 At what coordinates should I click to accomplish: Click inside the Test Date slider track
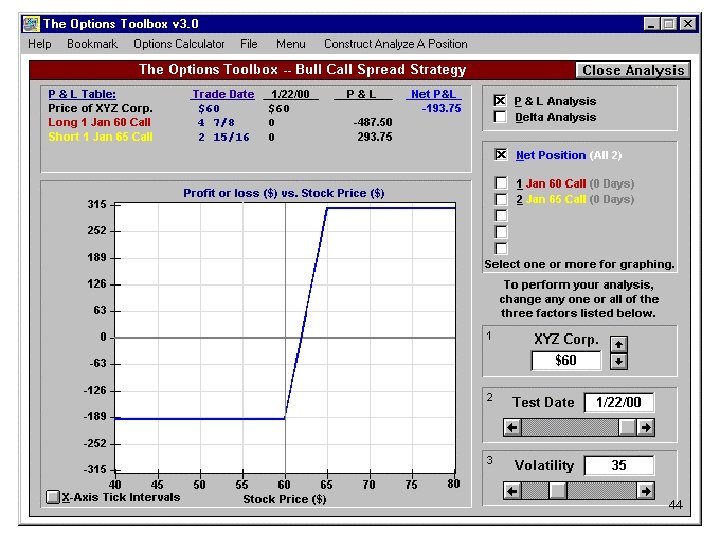coord(569,428)
